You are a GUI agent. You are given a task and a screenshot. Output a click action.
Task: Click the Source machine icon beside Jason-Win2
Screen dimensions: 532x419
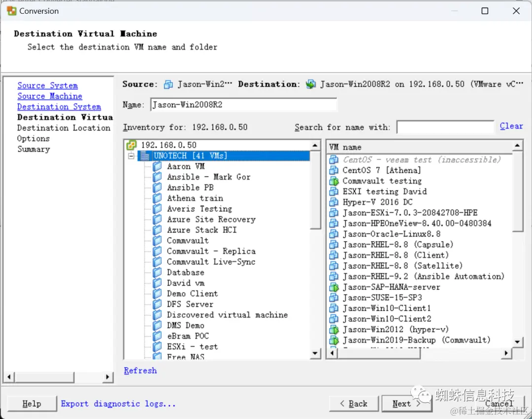[x=168, y=84]
